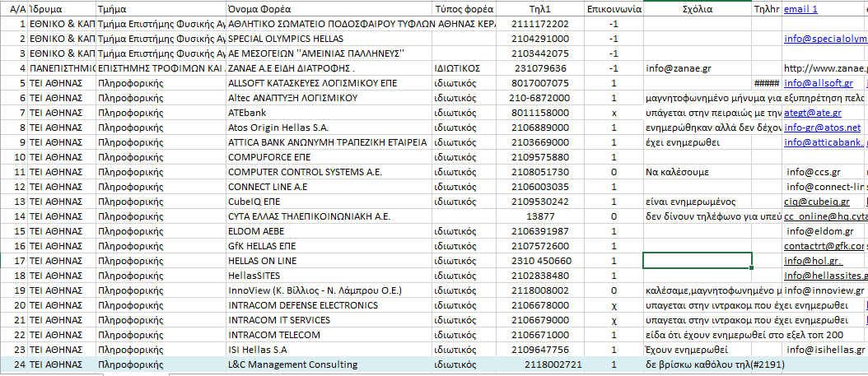868x376 pixels.
Task: Select phone number cell 2104291000
Action: pos(541,39)
